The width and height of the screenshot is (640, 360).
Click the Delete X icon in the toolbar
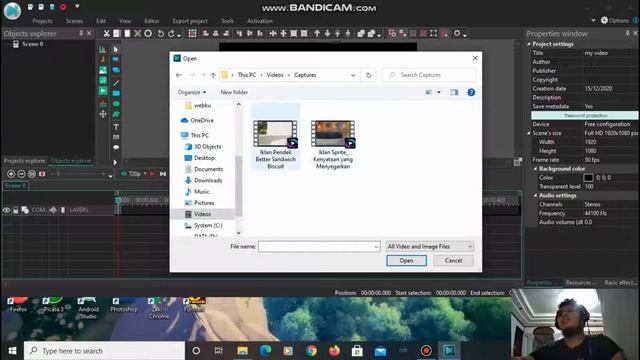[138, 33]
